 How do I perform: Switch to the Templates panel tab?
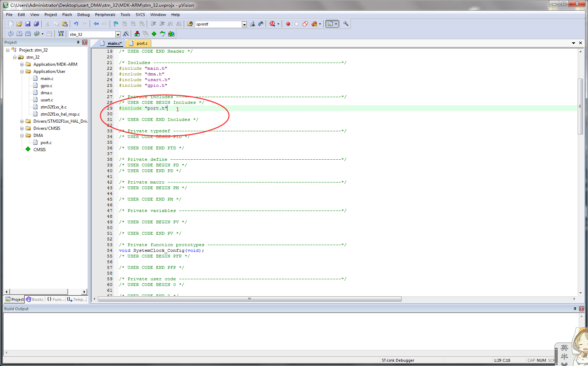[x=77, y=299]
